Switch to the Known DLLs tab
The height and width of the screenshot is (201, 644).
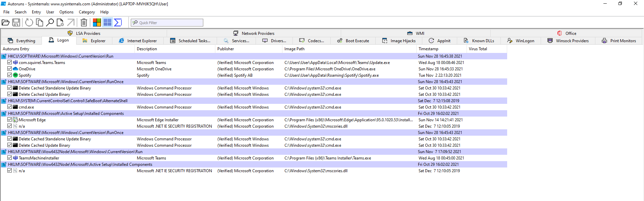[479, 41]
